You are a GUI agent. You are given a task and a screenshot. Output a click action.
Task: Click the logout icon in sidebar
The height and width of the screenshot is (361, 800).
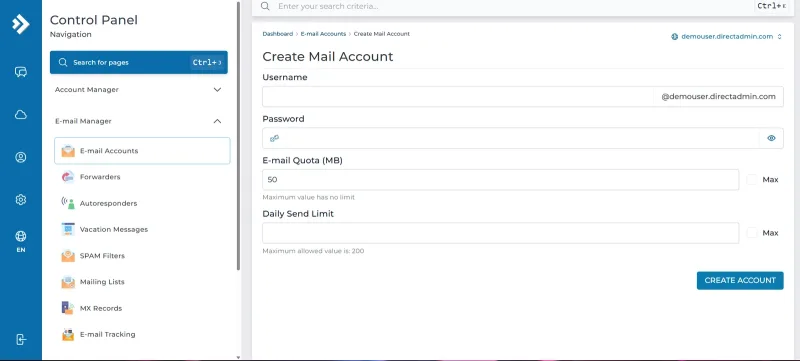click(20, 340)
